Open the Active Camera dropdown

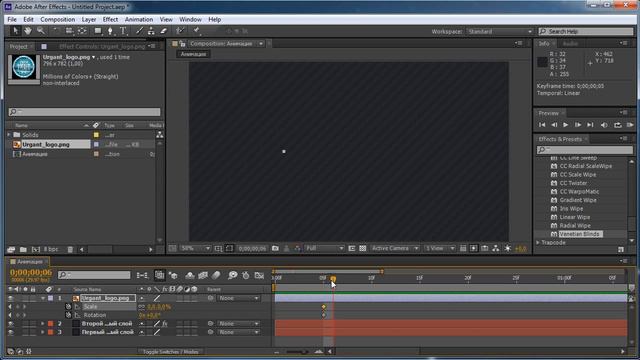(395, 248)
